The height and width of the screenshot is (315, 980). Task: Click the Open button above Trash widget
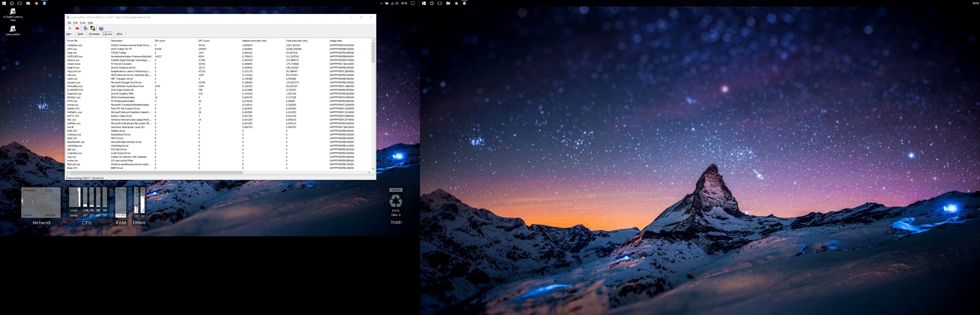click(396, 190)
